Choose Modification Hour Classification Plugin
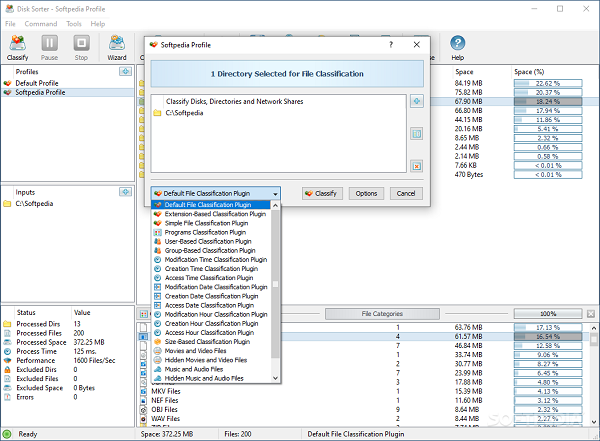The image size is (600, 441). 211,314
